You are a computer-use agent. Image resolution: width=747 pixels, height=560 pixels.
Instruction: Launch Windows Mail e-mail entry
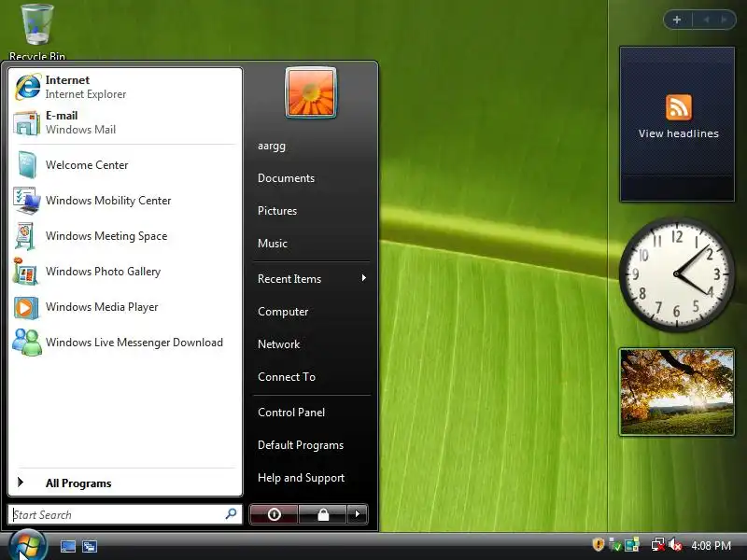click(x=125, y=122)
